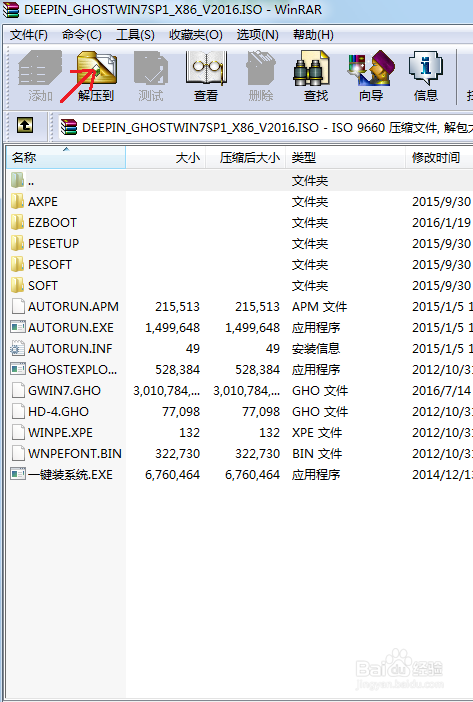Sort by 压缩后大小 column header
This screenshot has height=702, width=473.
[x=245, y=158]
